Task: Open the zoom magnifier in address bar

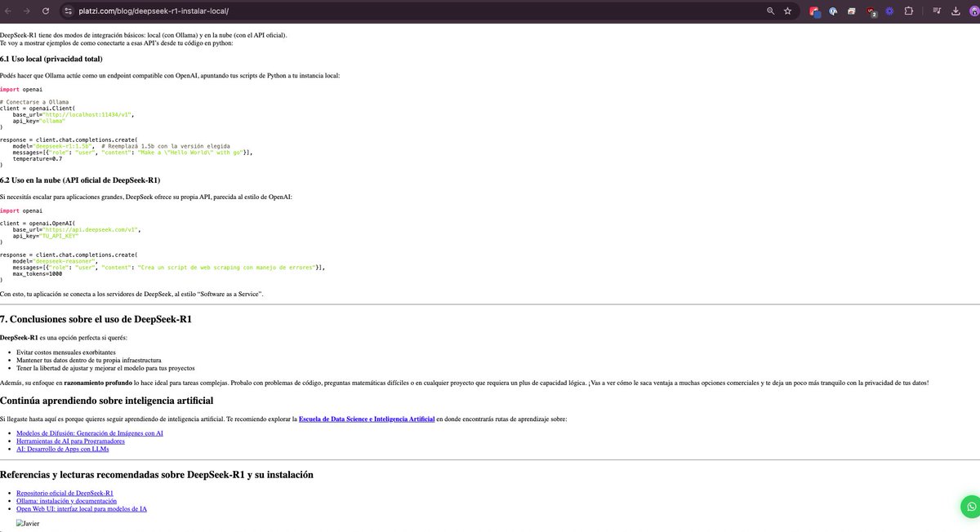Action: [x=771, y=11]
